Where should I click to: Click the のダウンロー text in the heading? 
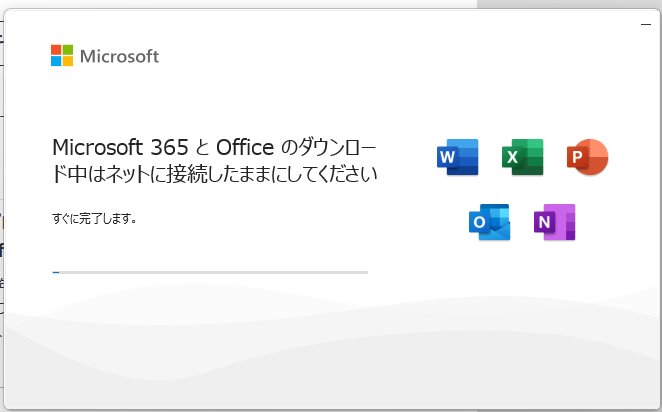328,147
